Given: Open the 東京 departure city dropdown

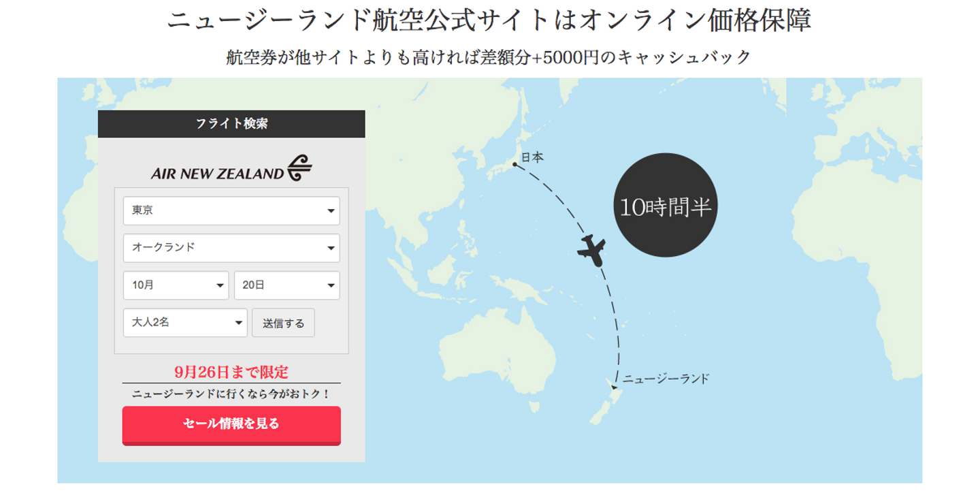Looking at the screenshot, I should [x=231, y=211].
